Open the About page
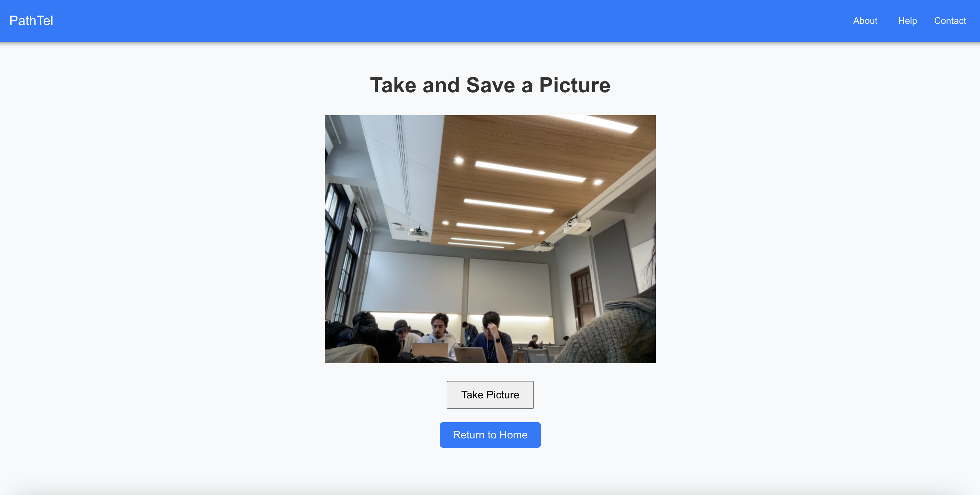Viewport: 980px width, 495px height. click(x=865, y=21)
